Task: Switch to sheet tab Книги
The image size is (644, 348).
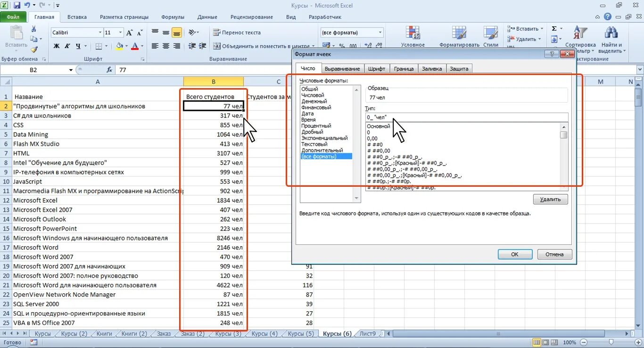Action: 104,333
